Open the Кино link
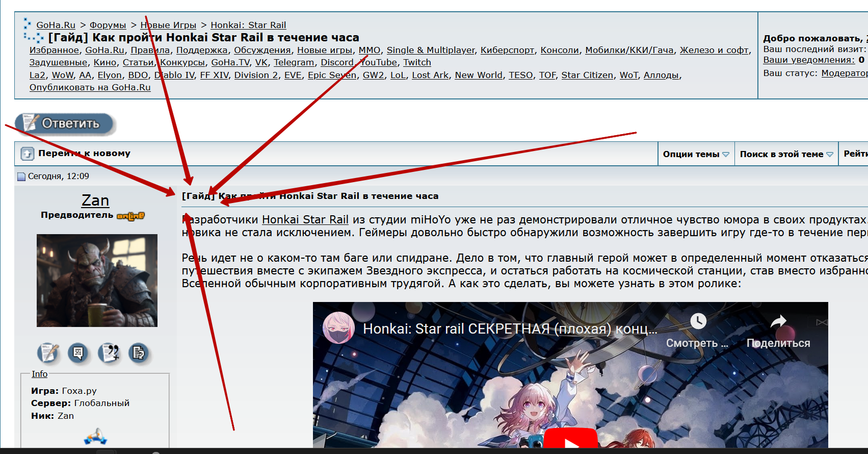 click(105, 62)
